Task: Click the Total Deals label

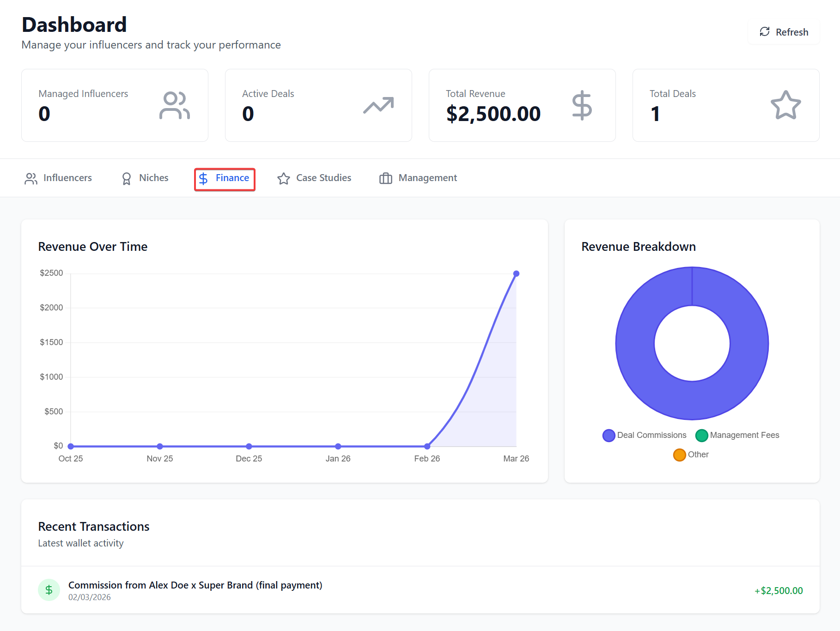Action: coord(673,94)
